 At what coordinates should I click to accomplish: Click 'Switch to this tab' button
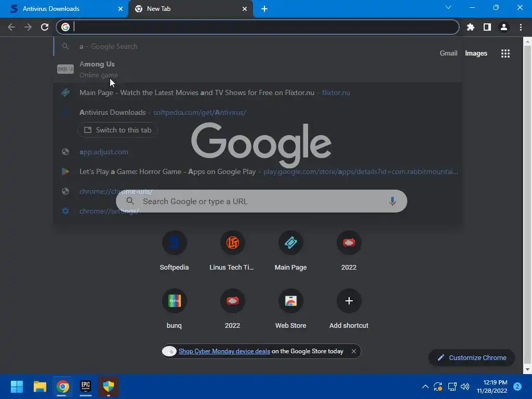118,130
